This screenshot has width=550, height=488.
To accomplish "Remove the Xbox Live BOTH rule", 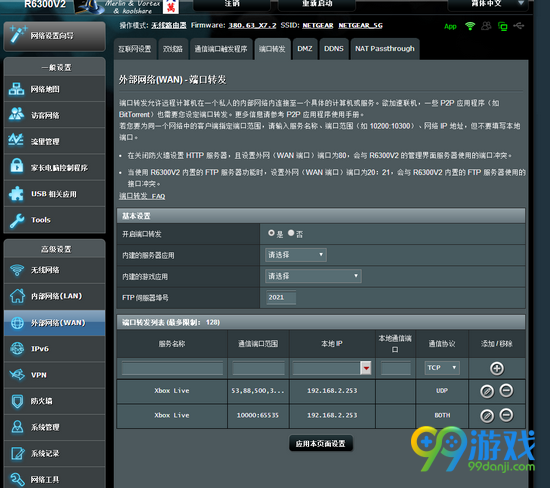I will 506,415.
